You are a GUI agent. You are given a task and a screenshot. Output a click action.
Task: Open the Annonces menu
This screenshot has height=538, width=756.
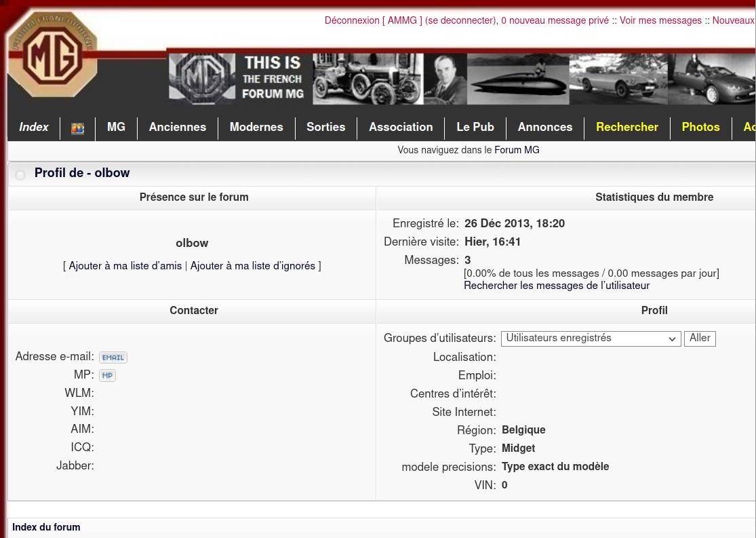click(545, 127)
